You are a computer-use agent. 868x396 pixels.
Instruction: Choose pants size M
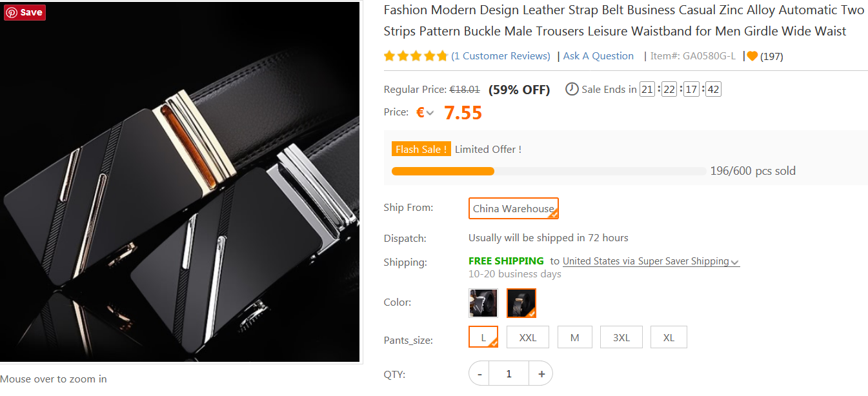[574, 337]
